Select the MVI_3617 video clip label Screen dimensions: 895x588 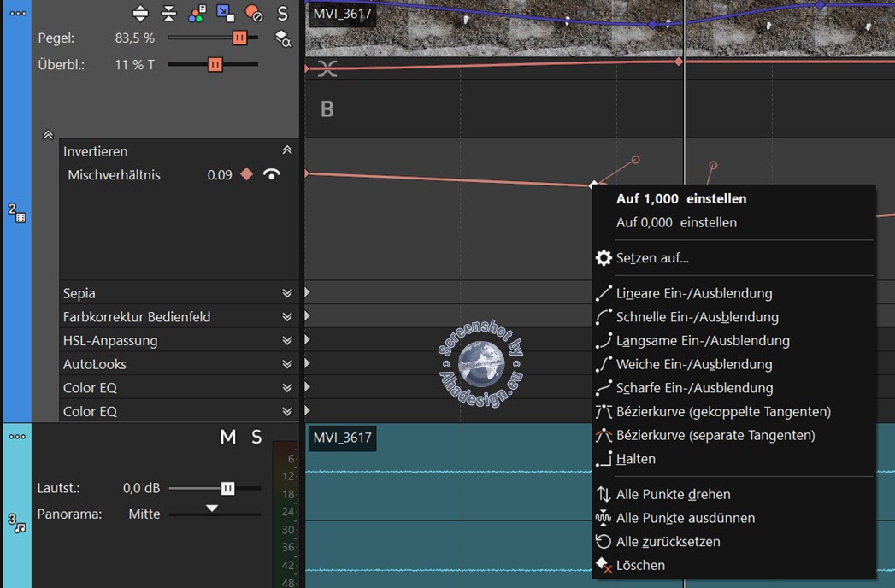tap(342, 14)
